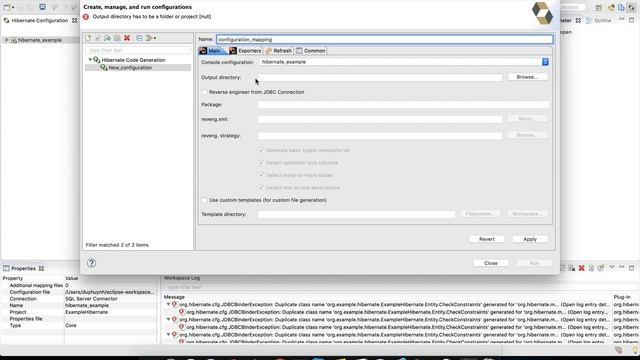The image size is (640, 360).
Task: Open the dialog Help question mark
Action: click(91, 263)
